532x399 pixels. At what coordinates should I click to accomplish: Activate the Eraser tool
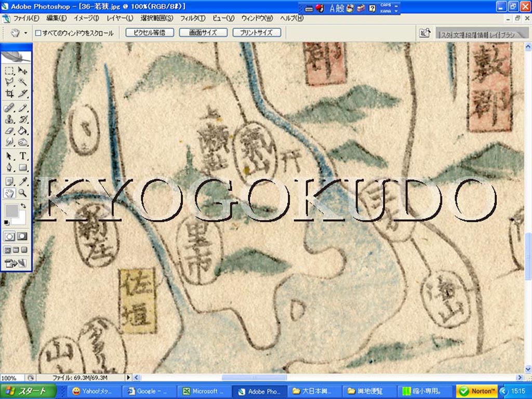click(9, 130)
